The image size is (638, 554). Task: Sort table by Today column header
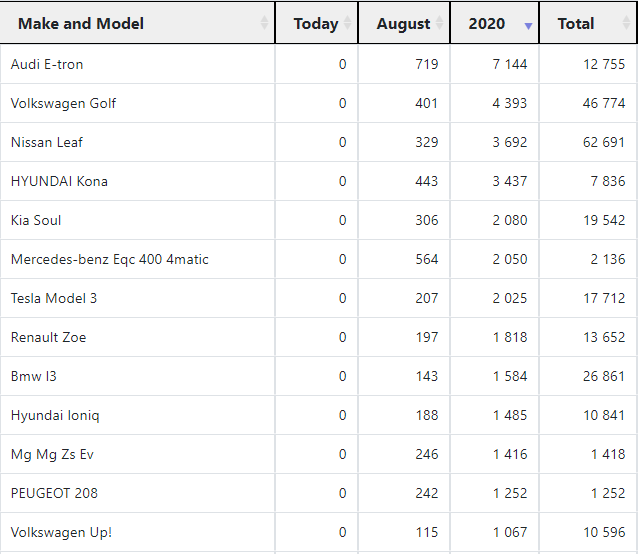click(x=317, y=23)
